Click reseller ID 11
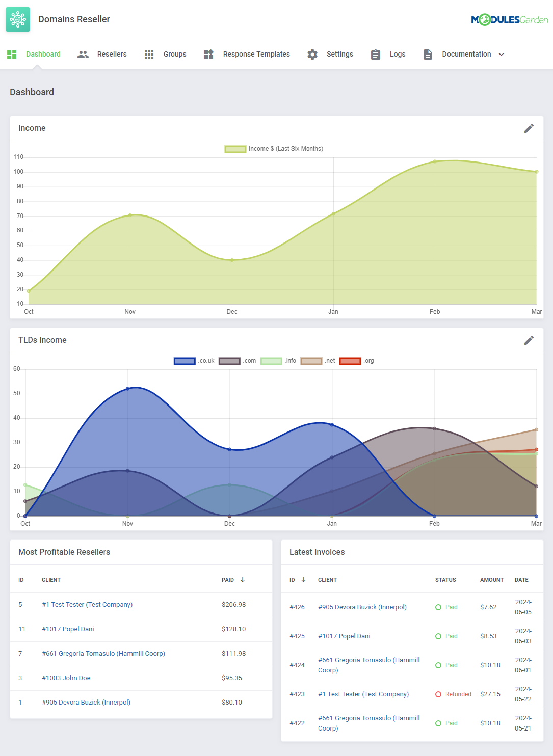Screen dimensions: 553x756 [22, 629]
